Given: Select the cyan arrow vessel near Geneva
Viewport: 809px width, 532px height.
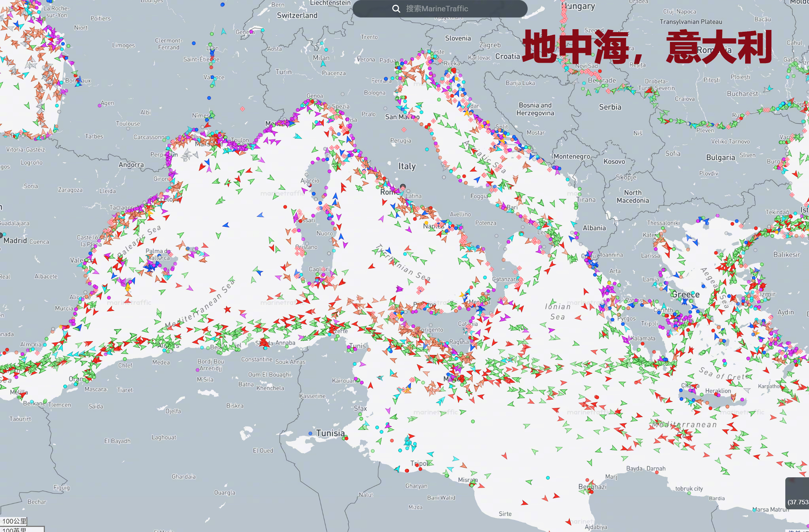Looking at the screenshot, I should tap(224, 32).
